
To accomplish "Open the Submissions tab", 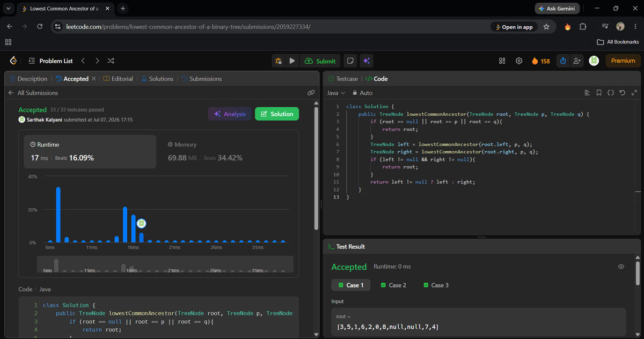I will pos(201,79).
